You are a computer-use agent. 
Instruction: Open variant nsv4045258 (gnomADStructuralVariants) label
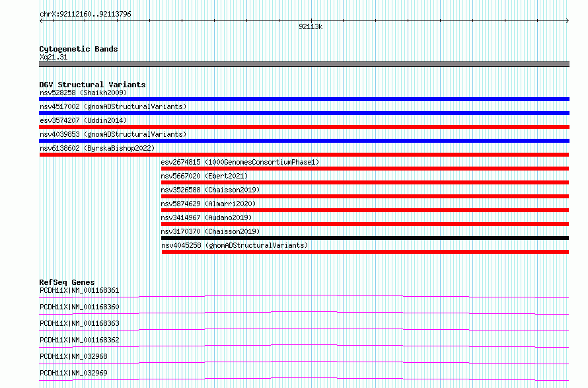tap(235, 245)
